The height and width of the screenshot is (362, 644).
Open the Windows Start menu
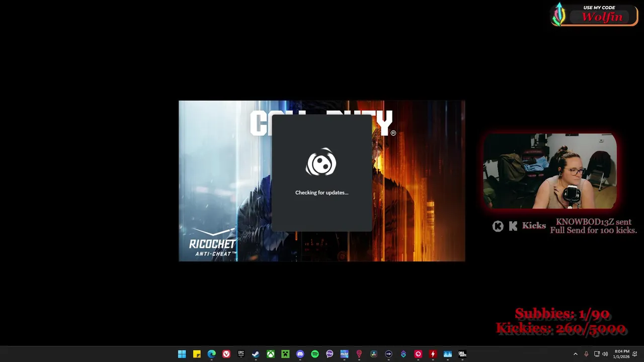pyautogui.click(x=182, y=354)
